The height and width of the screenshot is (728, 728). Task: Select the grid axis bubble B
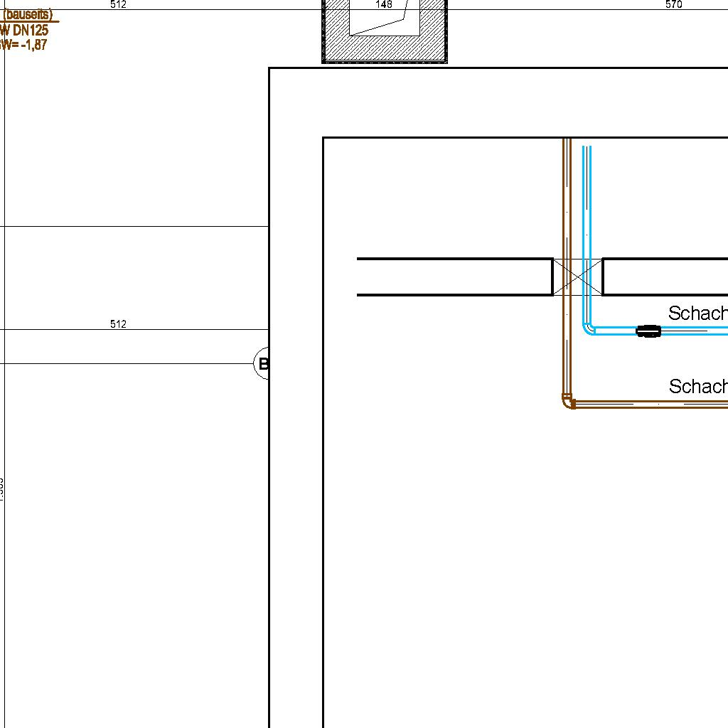coord(262,364)
